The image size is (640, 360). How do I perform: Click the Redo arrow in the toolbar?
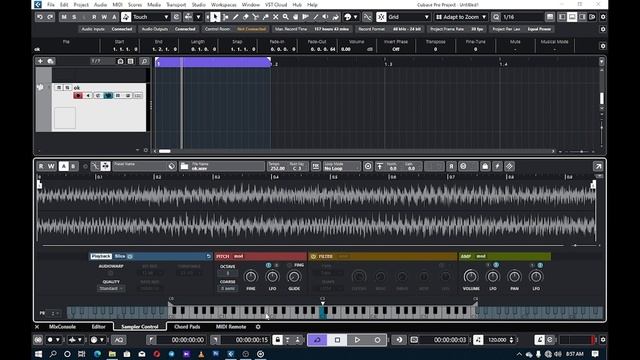(50, 17)
